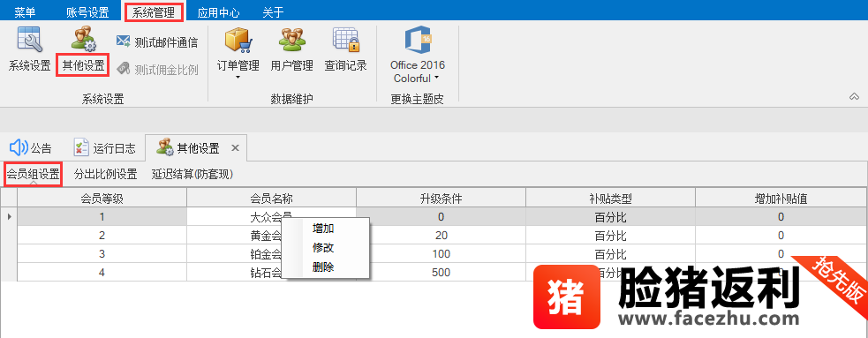The width and height of the screenshot is (868, 338).
Task: Sort by 会员等级 column header
Action: tap(102, 198)
